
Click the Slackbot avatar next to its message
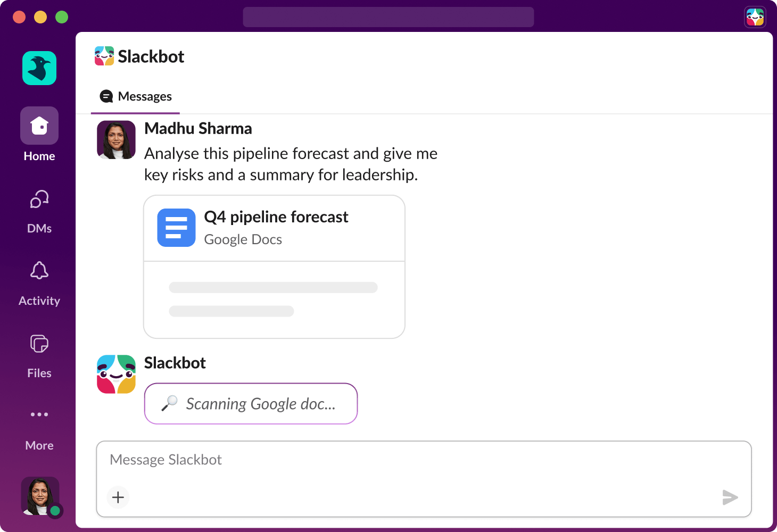coord(116,374)
